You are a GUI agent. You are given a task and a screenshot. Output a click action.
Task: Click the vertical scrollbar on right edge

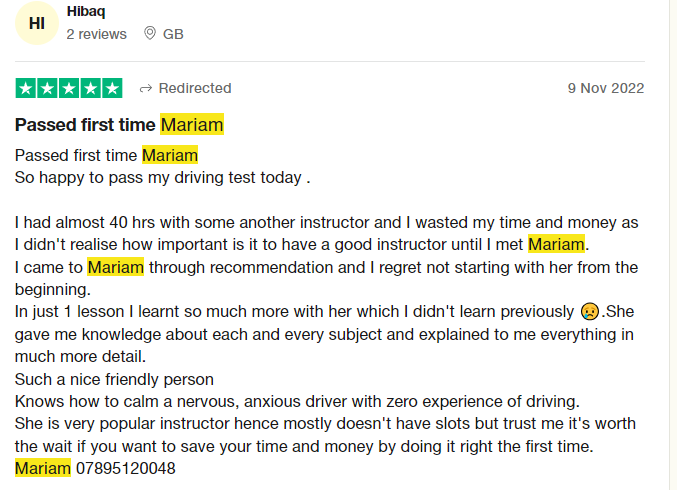pyautogui.click(x=672, y=245)
